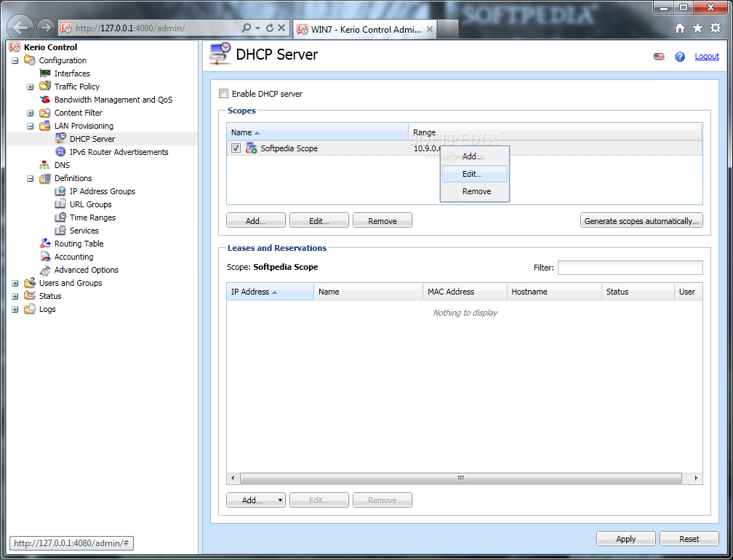Open the leases Add dropdown arrow

click(279, 500)
